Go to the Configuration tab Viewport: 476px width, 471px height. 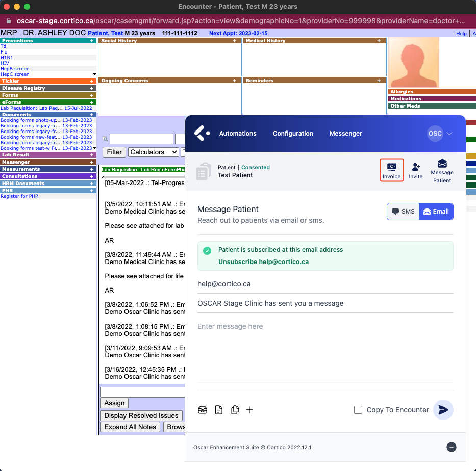(x=293, y=134)
